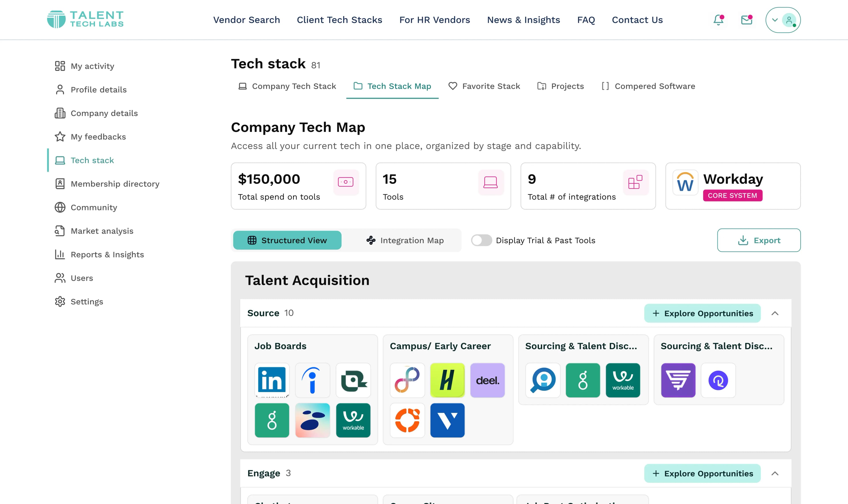Open My activity in sidebar
This screenshot has height=504, width=848.
pos(84,66)
